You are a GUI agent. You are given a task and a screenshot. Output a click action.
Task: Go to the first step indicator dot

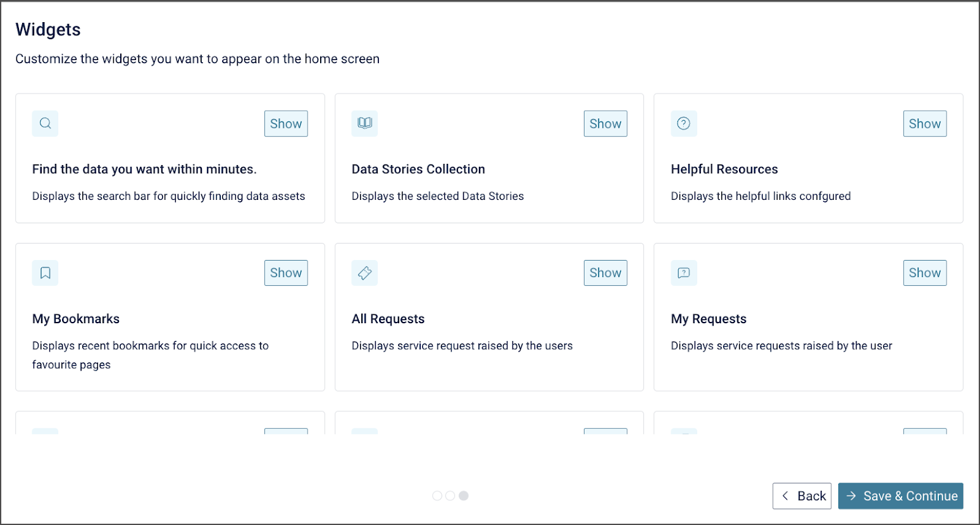(x=437, y=496)
